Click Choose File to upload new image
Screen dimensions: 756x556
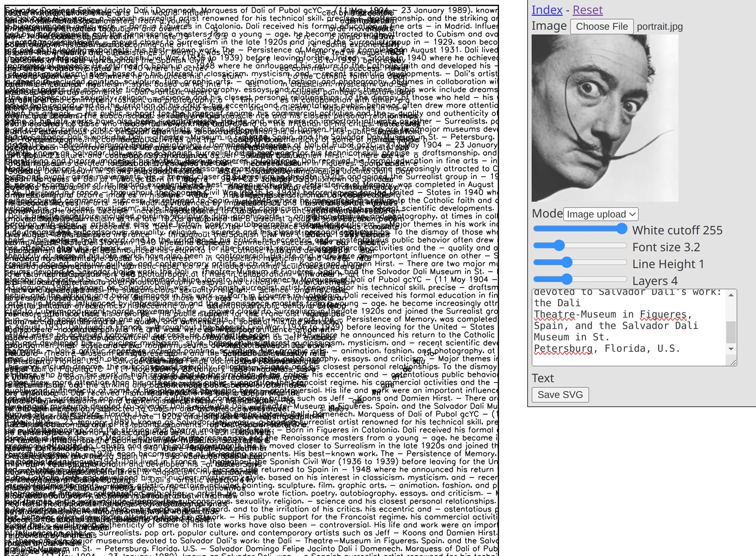pos(602,26)
